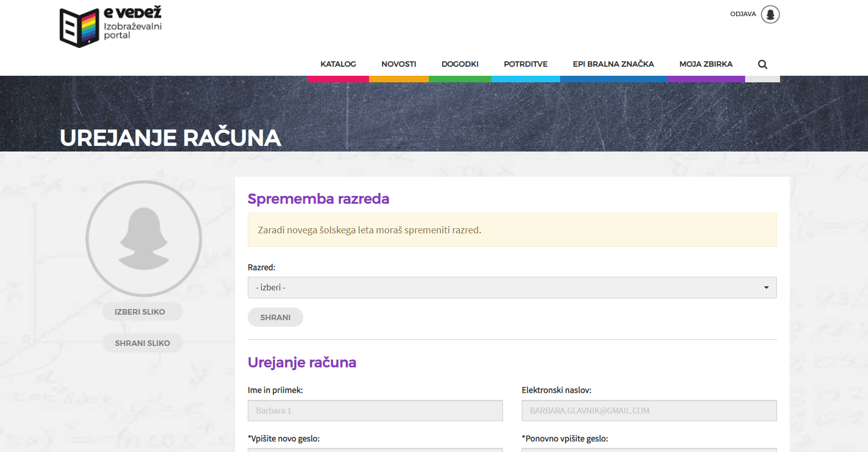Click the 'Vpišite novo geslo' label
The image size is (868, 452).
284,438
